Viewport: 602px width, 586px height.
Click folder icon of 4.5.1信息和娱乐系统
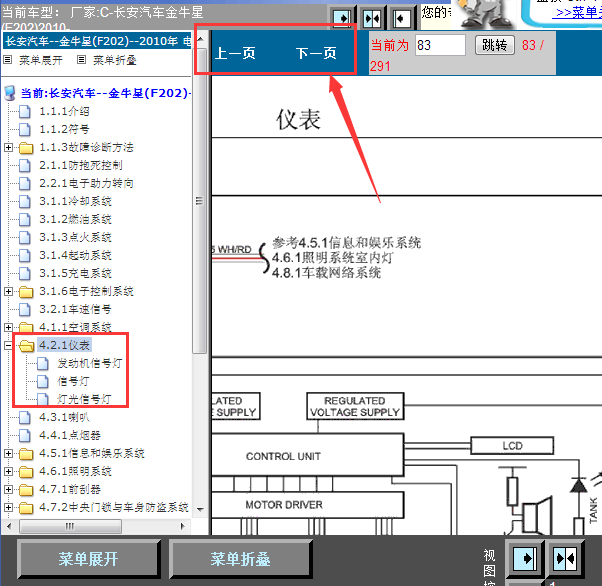pos(26,454)
